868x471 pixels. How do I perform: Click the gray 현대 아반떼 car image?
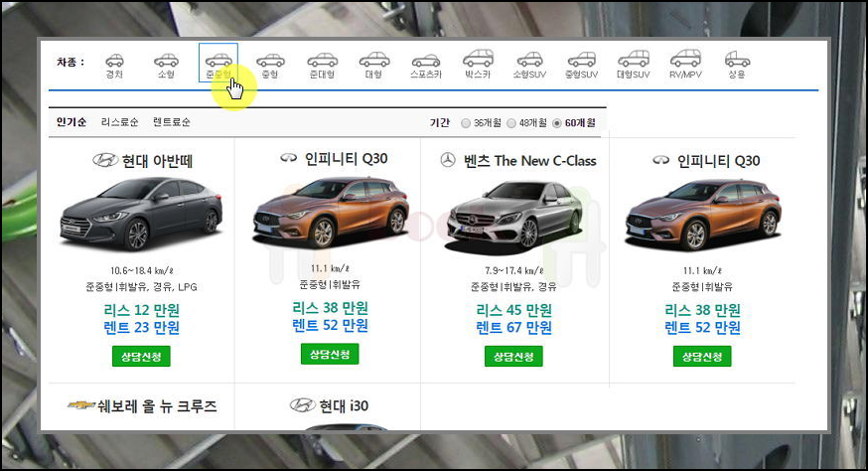pos(141,214)
